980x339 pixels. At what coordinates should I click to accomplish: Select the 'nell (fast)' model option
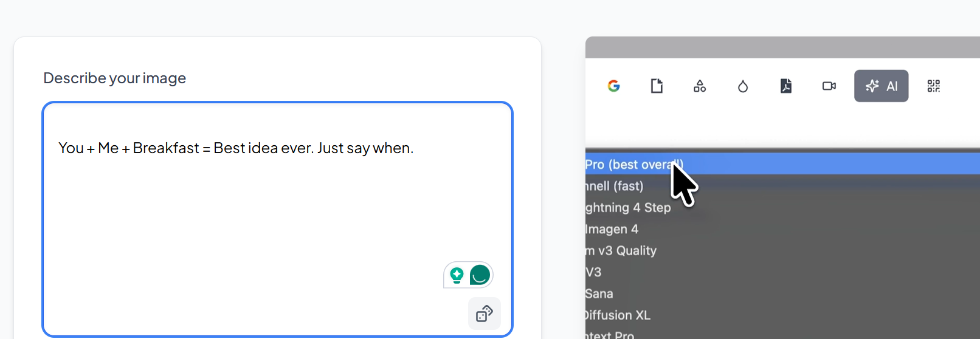click(615, 186)
